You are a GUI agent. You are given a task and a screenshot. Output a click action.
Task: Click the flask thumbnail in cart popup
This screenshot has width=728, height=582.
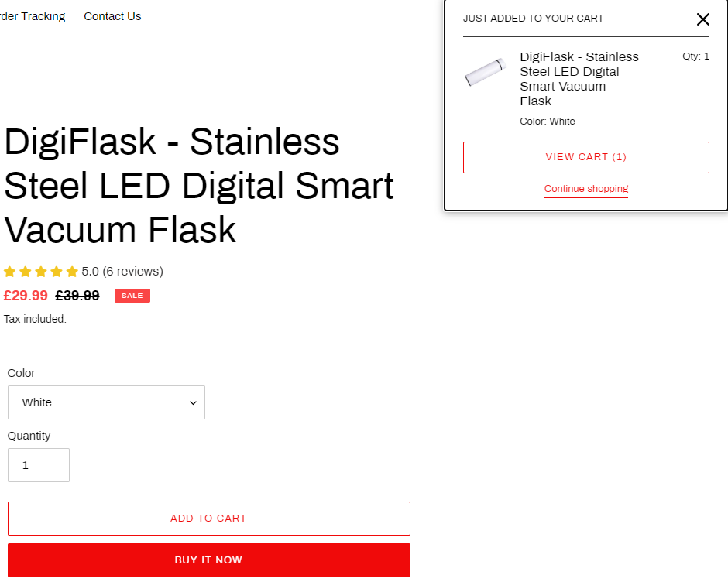(485, 72)
